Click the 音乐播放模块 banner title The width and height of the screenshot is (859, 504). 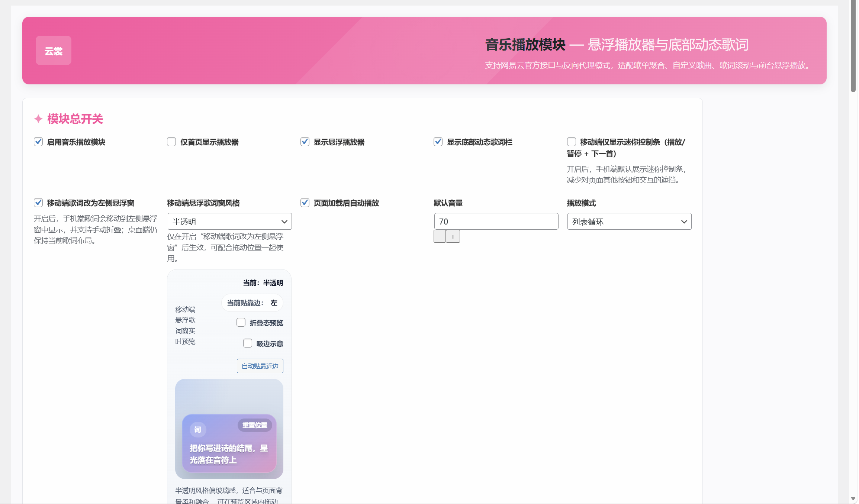tap(525, 45)
